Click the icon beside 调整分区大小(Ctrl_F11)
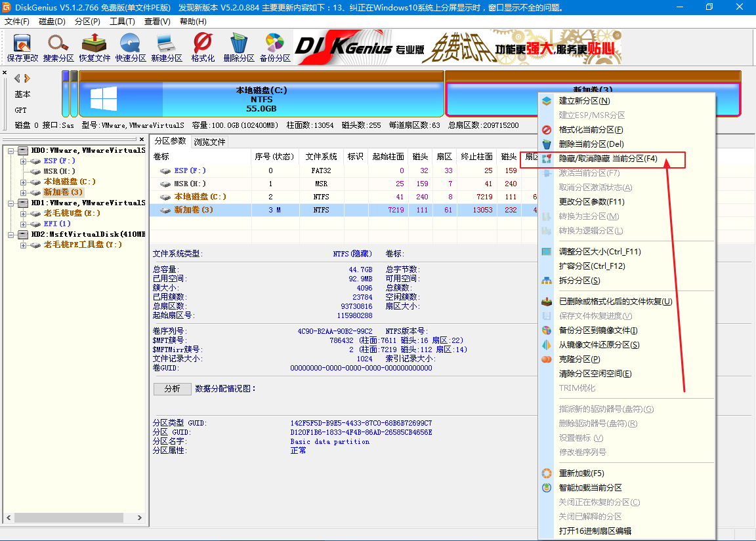This screenshot has width=756, height=541. [x=546, y=251]
